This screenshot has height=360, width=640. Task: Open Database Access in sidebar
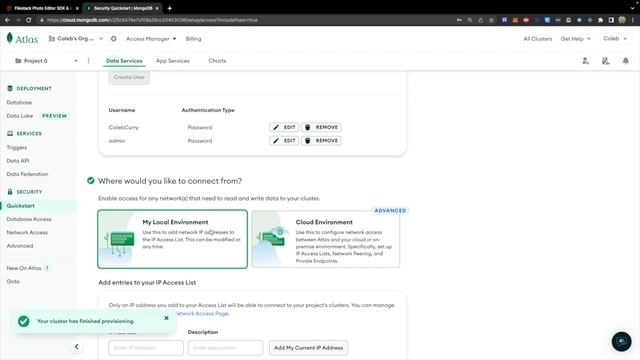click(x=29, y=219)
